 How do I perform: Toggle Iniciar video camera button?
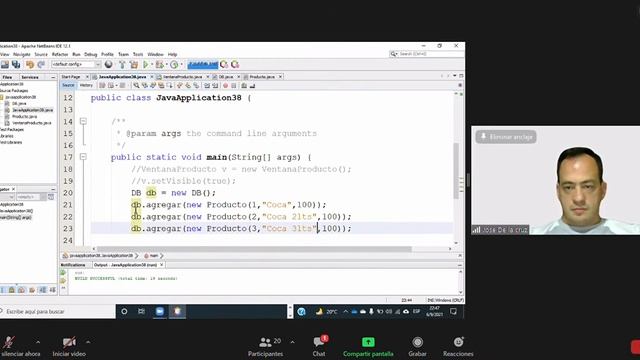[x=69, y=346]
